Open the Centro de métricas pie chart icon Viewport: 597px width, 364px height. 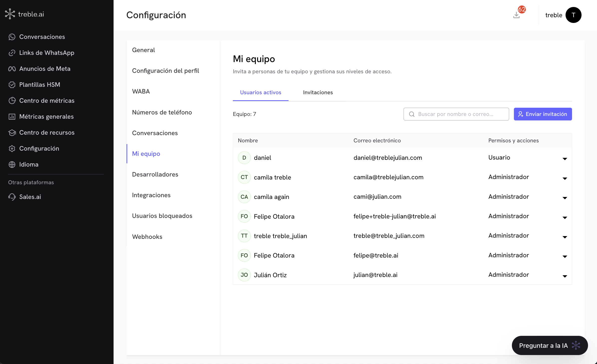pyautogui.click(x=12, y=101)
